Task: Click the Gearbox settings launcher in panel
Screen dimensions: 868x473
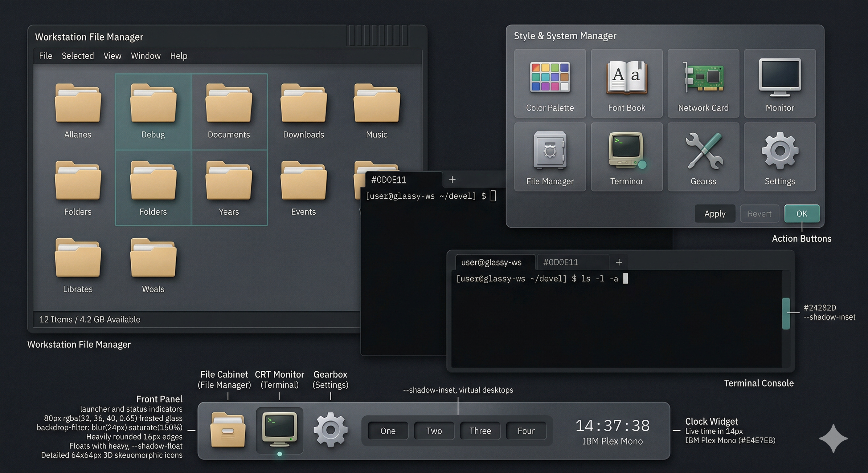Action: (x=330, y=430)
